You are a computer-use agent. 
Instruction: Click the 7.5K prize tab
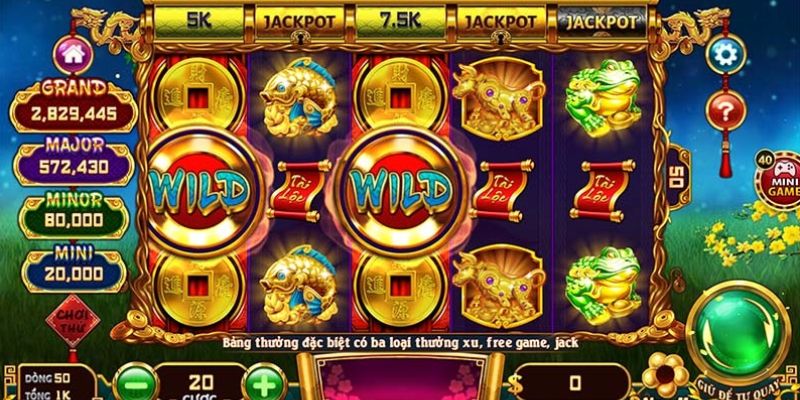(x=401, y=21)
